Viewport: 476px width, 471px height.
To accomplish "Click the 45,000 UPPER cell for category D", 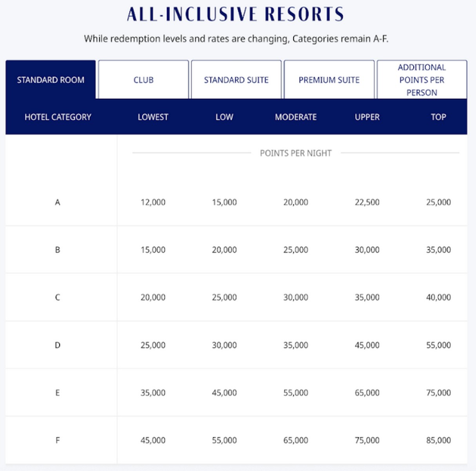I will [x=367, y=345].
